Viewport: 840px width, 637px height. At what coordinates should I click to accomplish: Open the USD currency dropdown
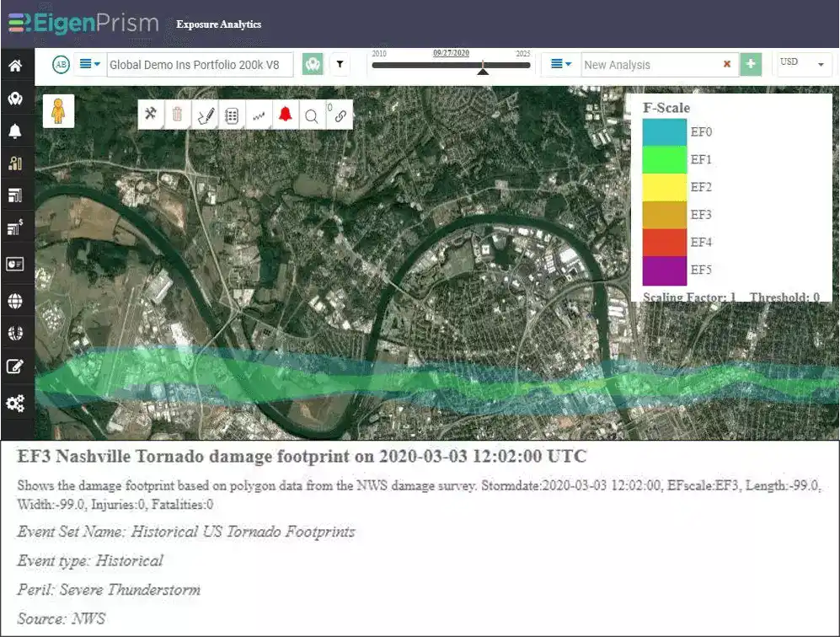click(804, 64)
